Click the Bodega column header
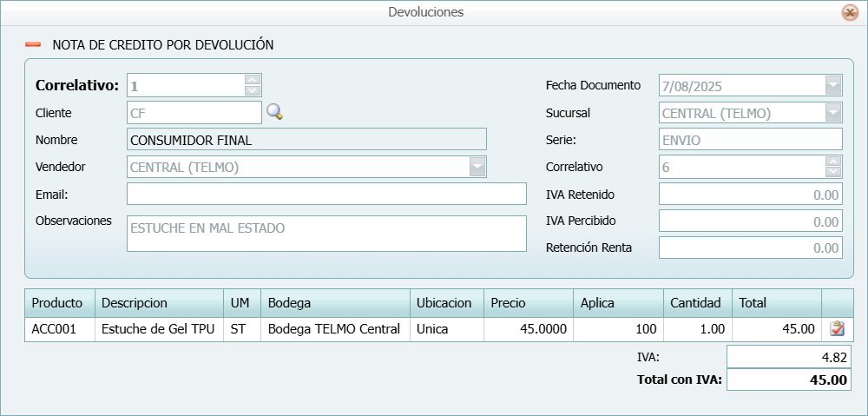 click(x=335, y=303)
